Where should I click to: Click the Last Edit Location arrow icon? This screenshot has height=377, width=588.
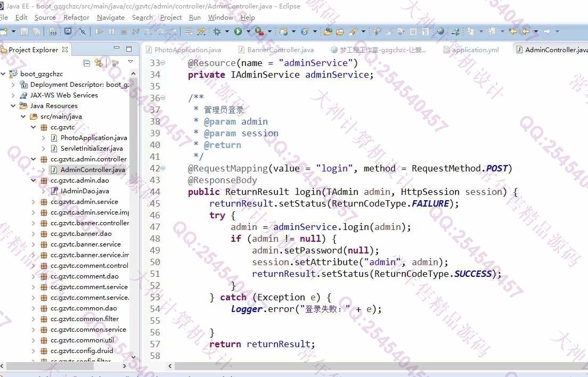pos(513,31)
